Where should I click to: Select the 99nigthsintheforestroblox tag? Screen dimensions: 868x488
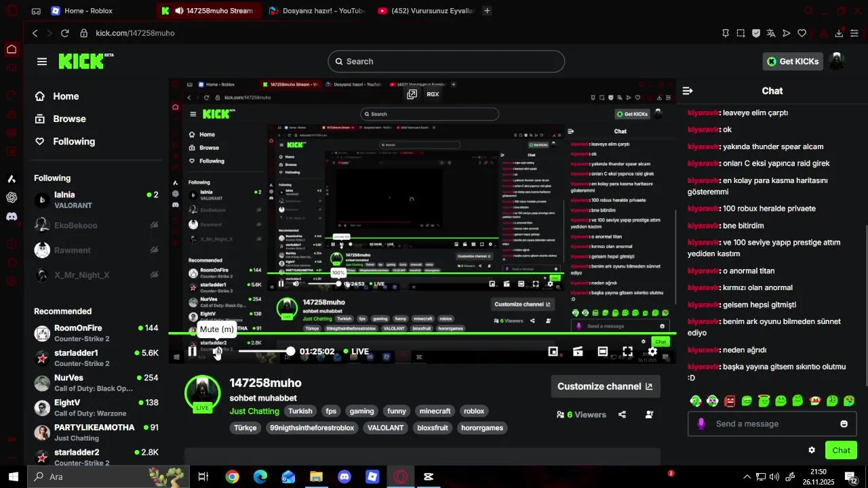click(312, 428)
